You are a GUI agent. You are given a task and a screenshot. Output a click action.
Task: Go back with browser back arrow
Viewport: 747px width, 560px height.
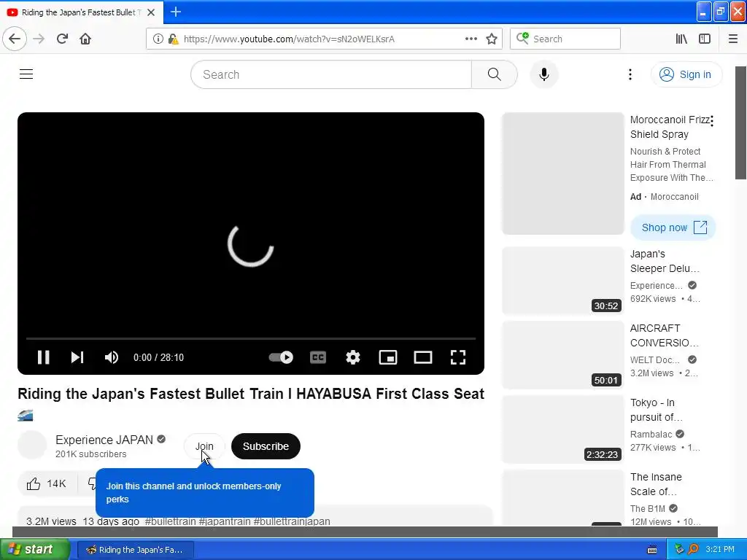[15, 39]
